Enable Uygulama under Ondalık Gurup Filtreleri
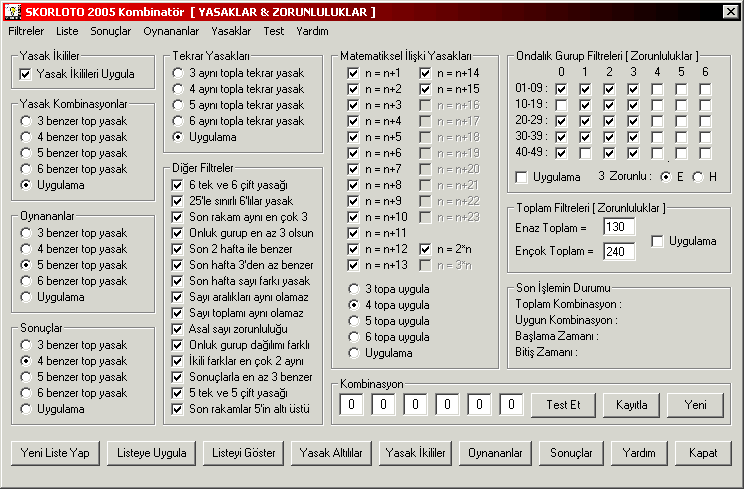The height and width of the screenshot is (489, 744). tap(521, 177)
